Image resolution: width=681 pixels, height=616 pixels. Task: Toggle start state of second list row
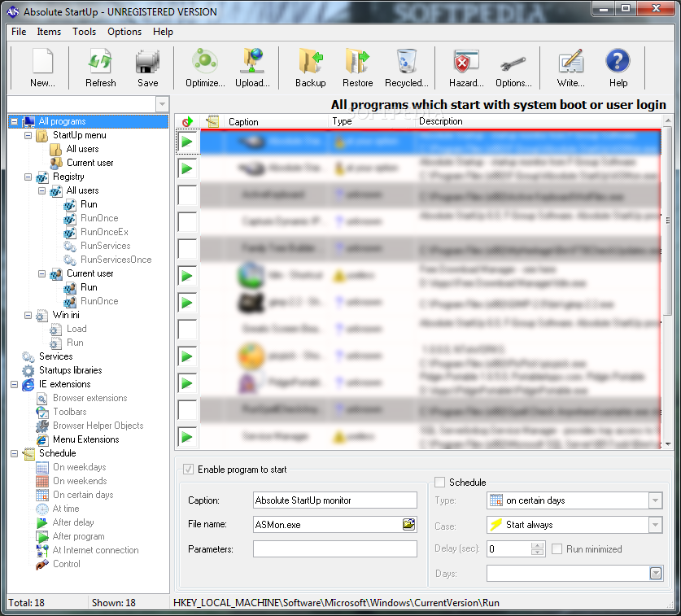click(187, 168)
